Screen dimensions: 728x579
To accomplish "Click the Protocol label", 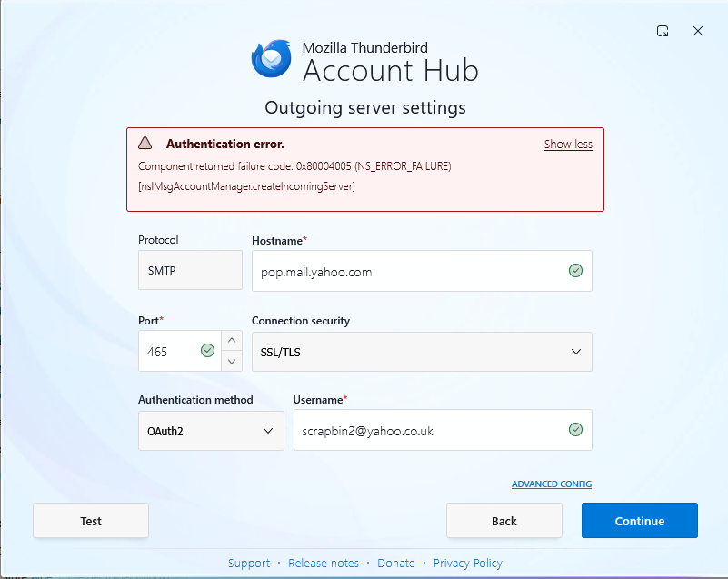I will 158,240.
